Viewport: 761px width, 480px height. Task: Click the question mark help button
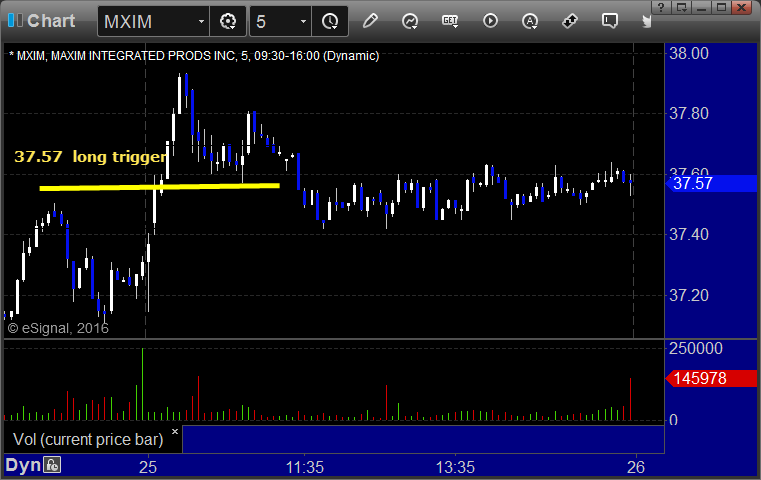661,7
